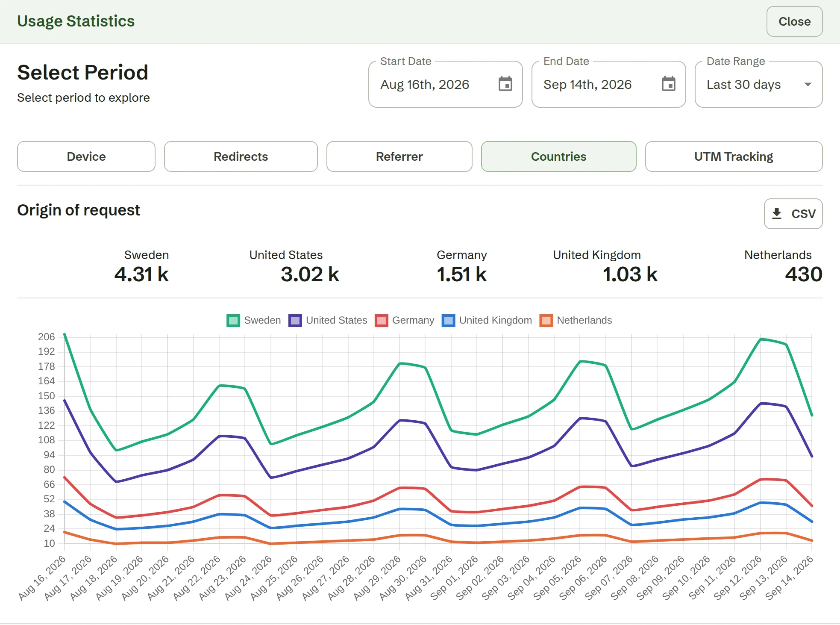The image size is (840, 625).
Task: Close the Usage Statistics dialog
Action: click(x=794, y=21)
